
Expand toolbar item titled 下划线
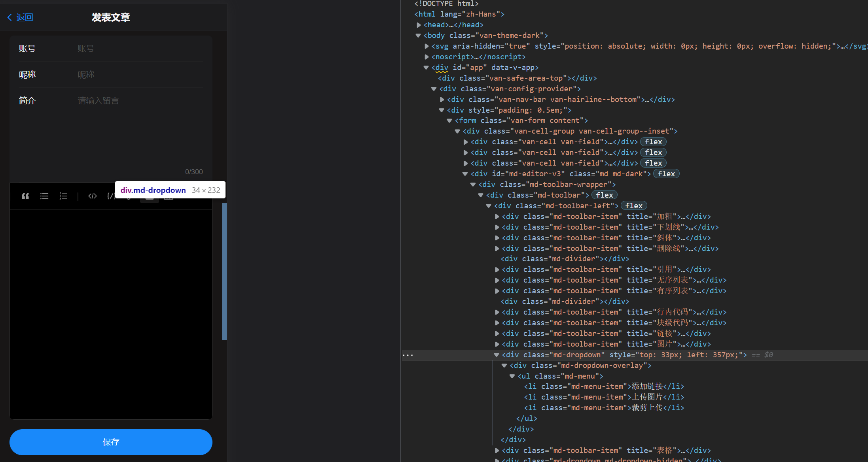coord(497,227)
